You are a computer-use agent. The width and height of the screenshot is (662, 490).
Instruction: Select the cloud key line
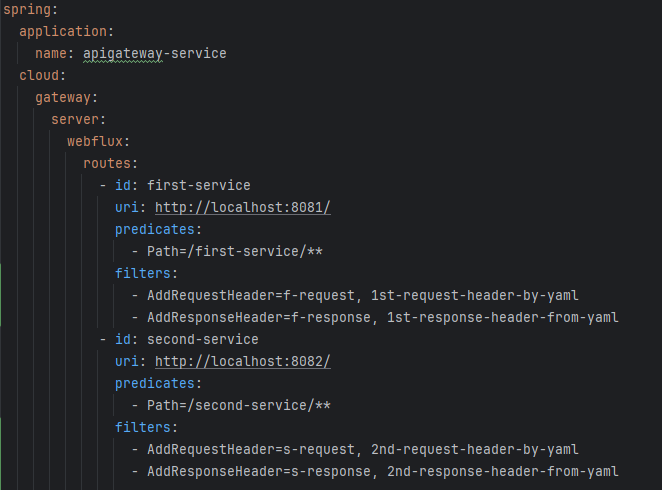[x=39, y=75]
